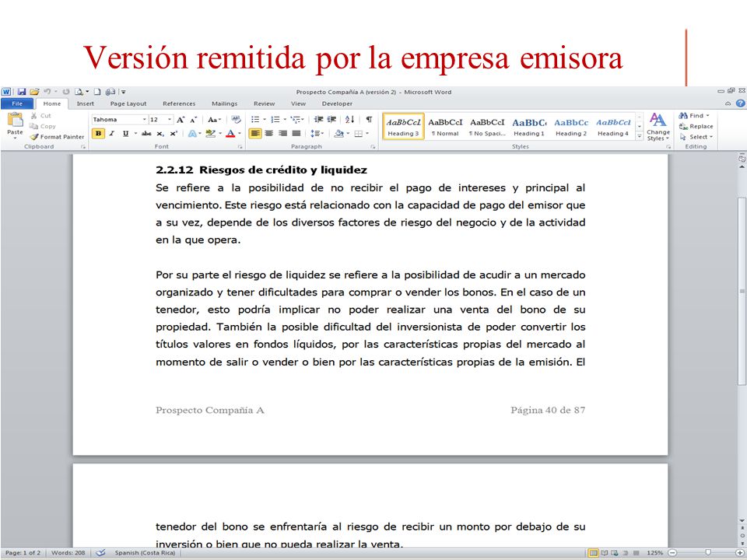Click the Print Layout view icon in status bar
The width and height of the screenshot is (747, 560).
593,553
